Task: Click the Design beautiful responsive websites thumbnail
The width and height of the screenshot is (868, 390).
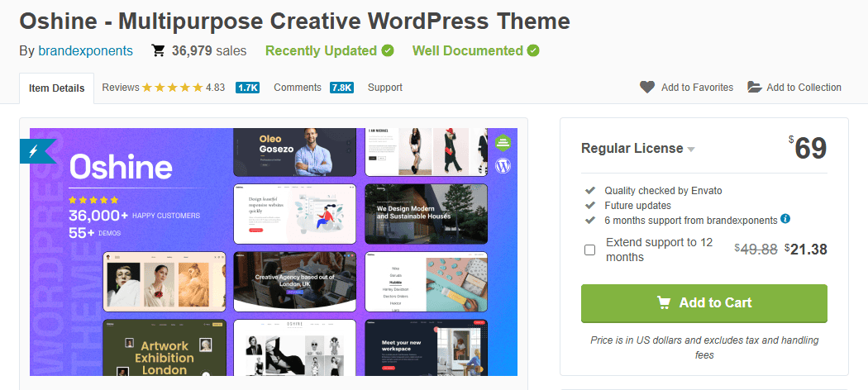Action: click(294, 214)
